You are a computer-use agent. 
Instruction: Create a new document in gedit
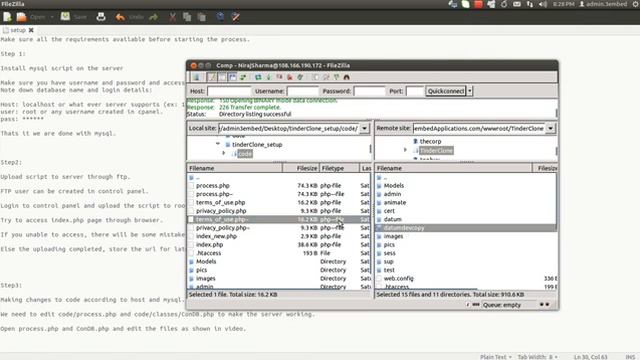coord(7,17)
